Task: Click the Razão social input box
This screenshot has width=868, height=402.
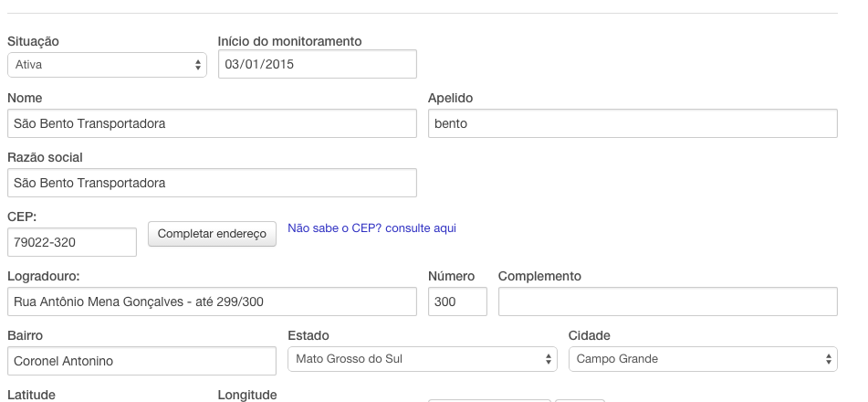Action: [212, 183]
